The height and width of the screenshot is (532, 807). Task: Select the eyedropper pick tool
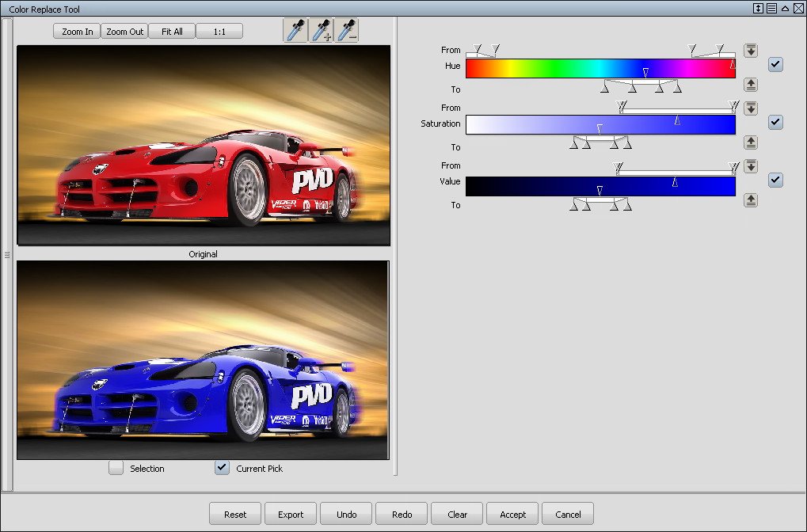[x=295, y=30]
